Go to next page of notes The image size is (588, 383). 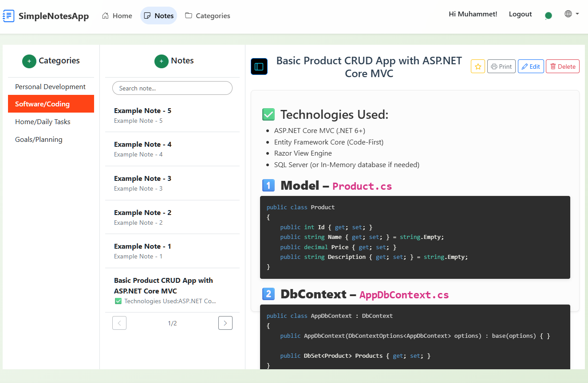(x=225, y=323)
